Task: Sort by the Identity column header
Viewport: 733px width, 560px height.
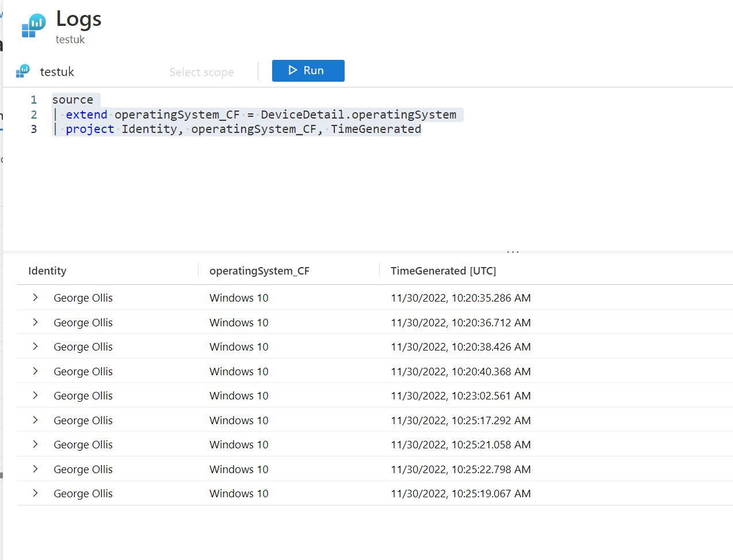Action: (47, 271)
